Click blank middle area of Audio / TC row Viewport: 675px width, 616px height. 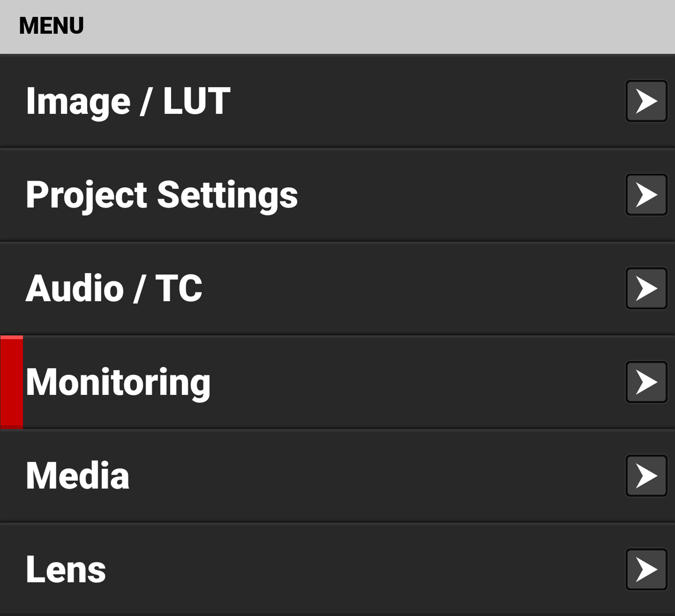click(x=405, y=288)
